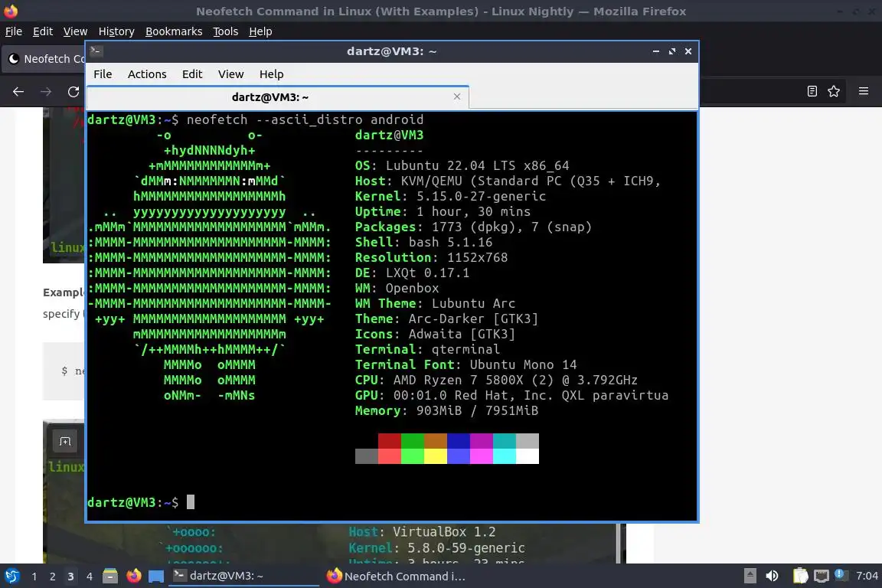Open Firefox Edit menu
This screenshot has height=588, width=882.
click(x=43, y=31)
